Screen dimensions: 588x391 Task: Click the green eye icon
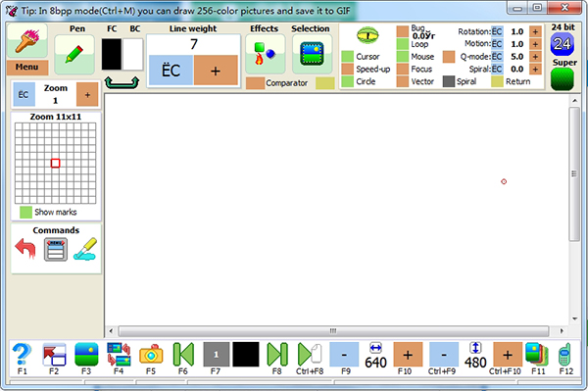(367, 35)
